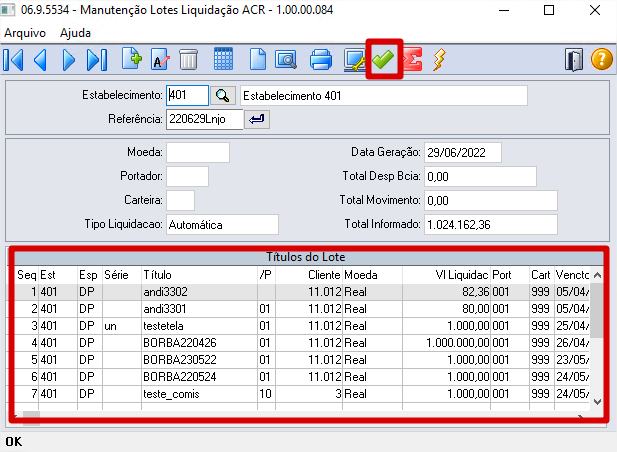Click the Cart column header

click(541, 275)
